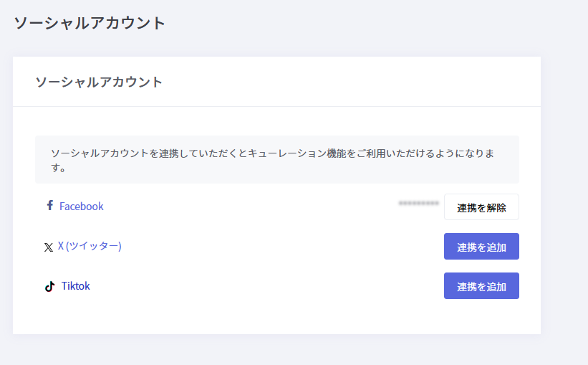Click the Facebook "f" logo icon
The image size is (588, 365).
(49, 206)
